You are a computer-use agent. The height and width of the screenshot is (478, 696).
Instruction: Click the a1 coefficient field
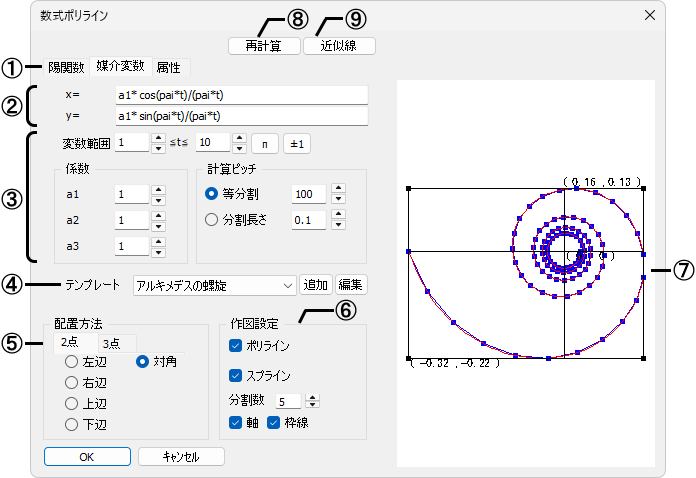click(x=132, y=194)
